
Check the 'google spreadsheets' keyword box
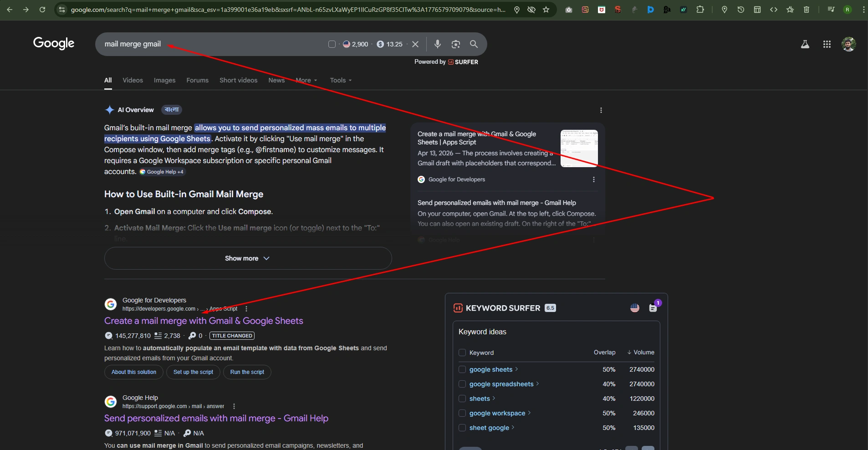click(x=462, y=384)
